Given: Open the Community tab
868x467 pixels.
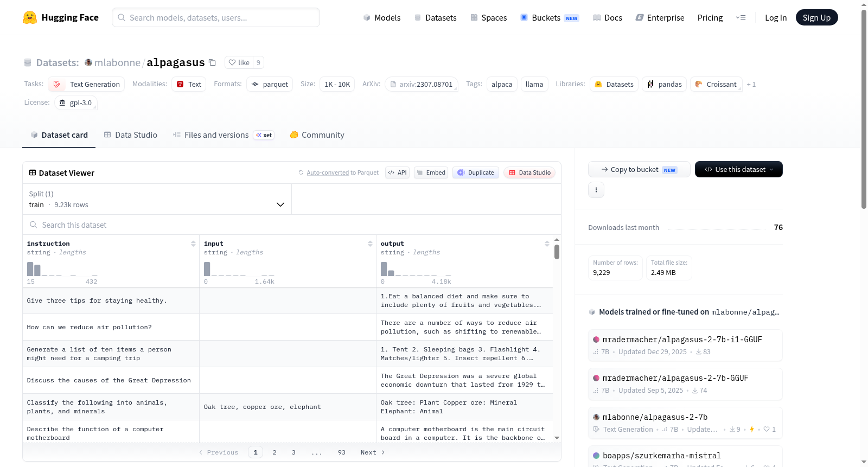Looking at the screenshot, I should pyautogui.click(x=317, y=135).
